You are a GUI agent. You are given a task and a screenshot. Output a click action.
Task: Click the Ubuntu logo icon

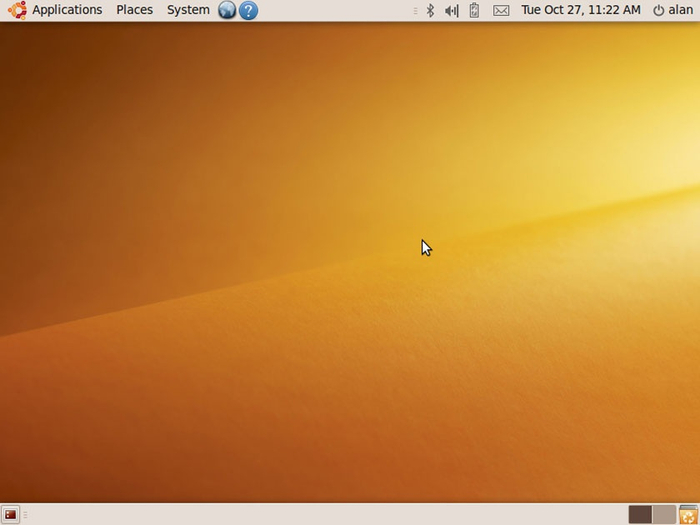click(17, 10)
